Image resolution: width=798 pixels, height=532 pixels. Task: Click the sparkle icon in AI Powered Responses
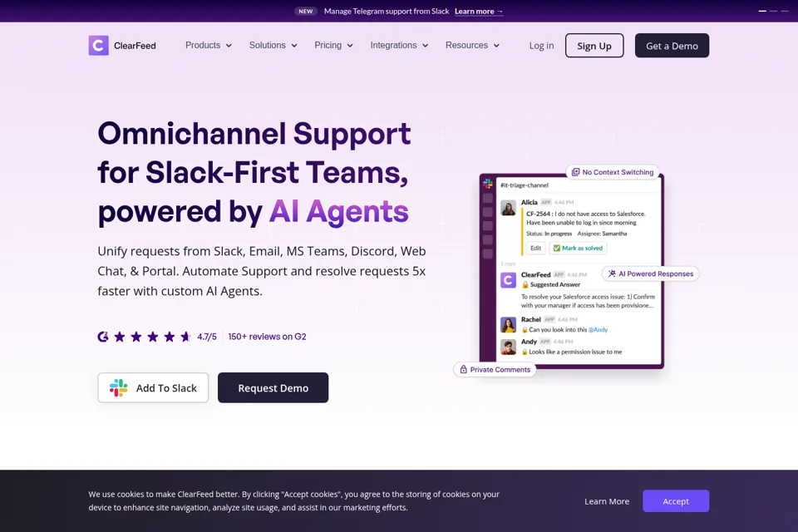pos(612,273)
